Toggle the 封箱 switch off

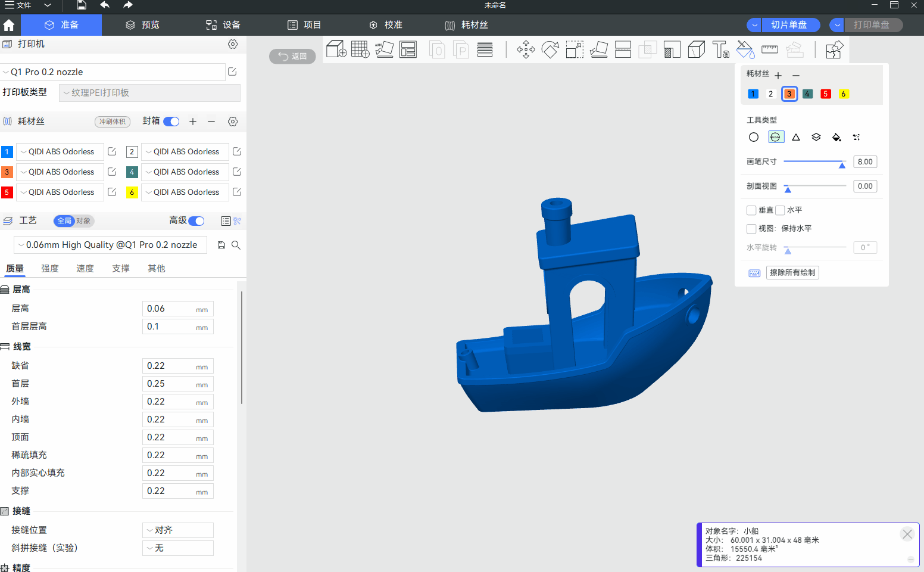click(171, 122)
